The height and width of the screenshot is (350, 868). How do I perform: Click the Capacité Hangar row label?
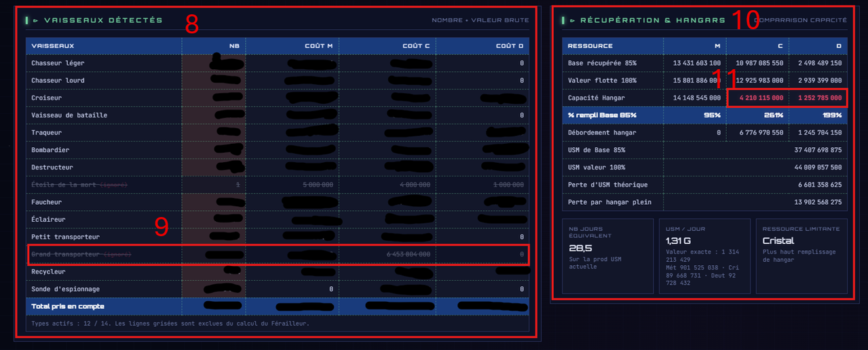tap(597, 98)
